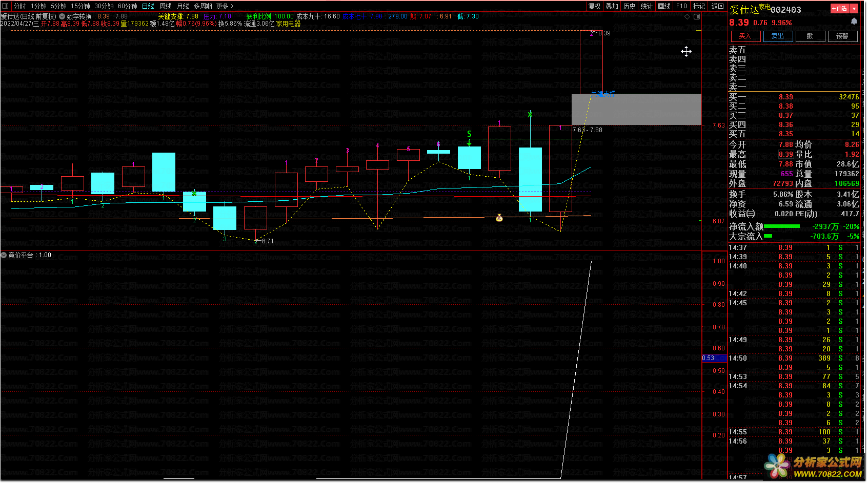Click the 返回 back button
Screen dimensions: 868x483
[x=718, y=6]
